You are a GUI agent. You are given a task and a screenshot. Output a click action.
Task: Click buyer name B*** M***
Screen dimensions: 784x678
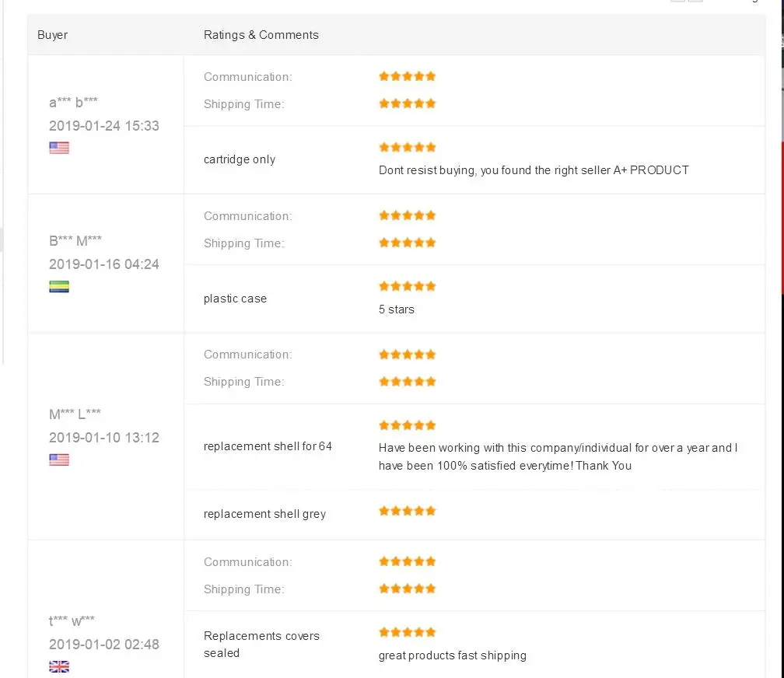point(75,241)
